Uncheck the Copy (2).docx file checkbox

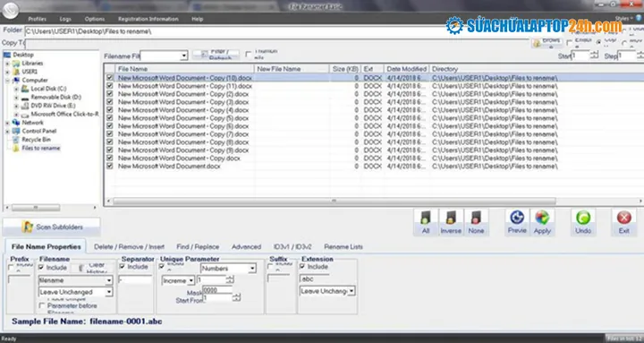[x=110, y=94]
